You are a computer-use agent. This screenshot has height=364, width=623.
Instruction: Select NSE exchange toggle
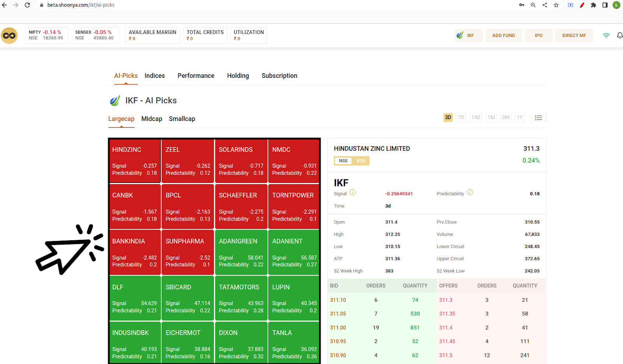click(343, 161)
